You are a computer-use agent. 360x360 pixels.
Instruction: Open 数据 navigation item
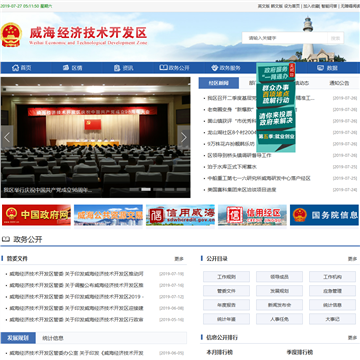[x=327, y=68]
